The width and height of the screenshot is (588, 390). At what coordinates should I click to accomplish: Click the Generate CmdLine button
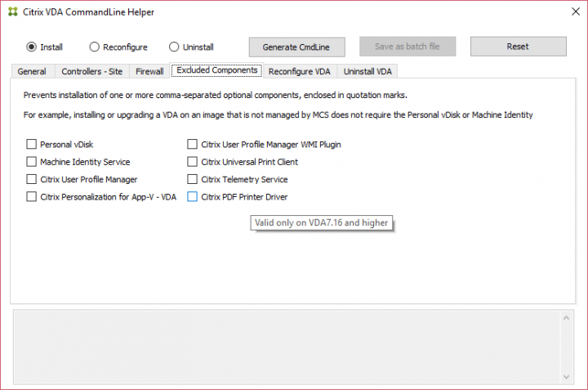pos(297,47)
